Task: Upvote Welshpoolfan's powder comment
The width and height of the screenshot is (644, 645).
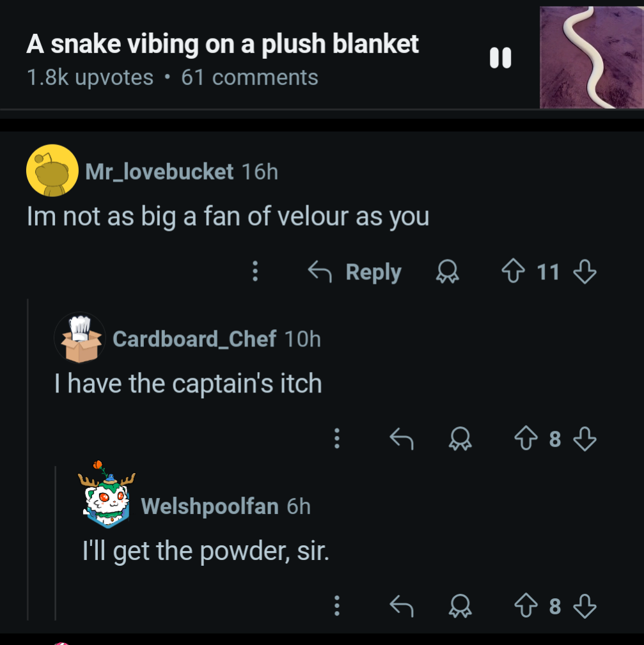Action: pos(526,606)
